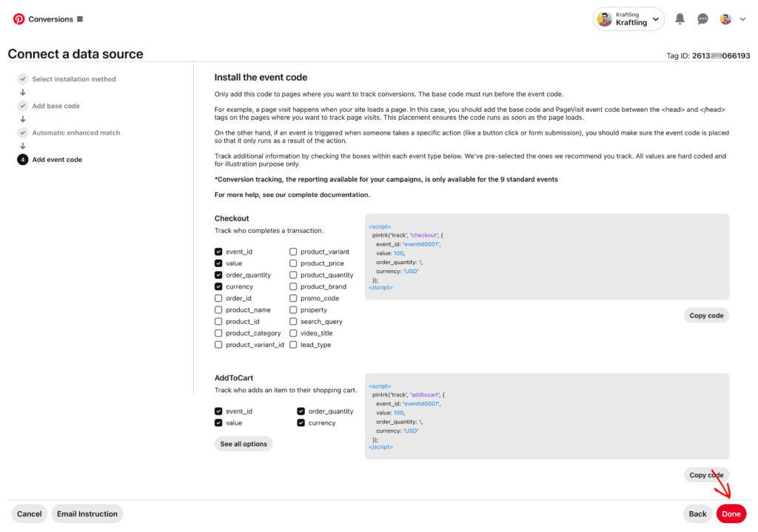Expand the chevron next to the profile avatar
The height and width of the screenshot is (532, 758).
[742, 18]
